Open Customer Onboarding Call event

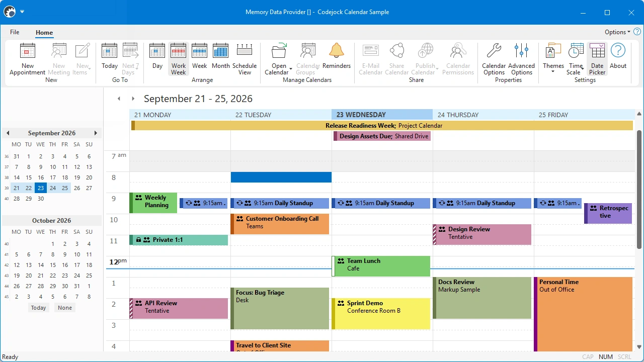[x=280, y=224]
